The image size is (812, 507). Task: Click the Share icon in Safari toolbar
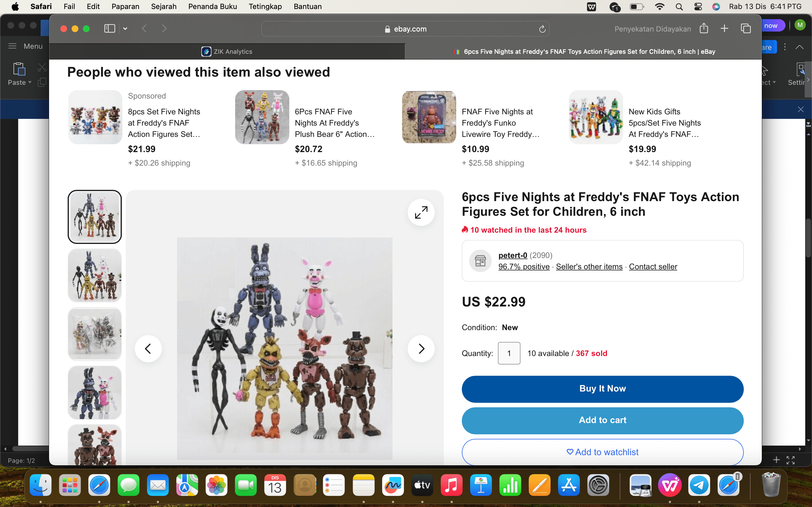[x=704, y=29]
